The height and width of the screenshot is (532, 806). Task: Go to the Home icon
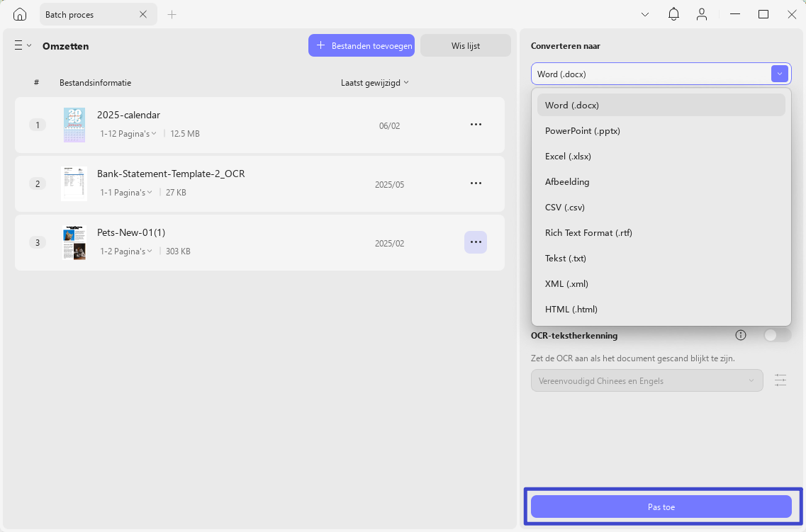click(20, 14)
